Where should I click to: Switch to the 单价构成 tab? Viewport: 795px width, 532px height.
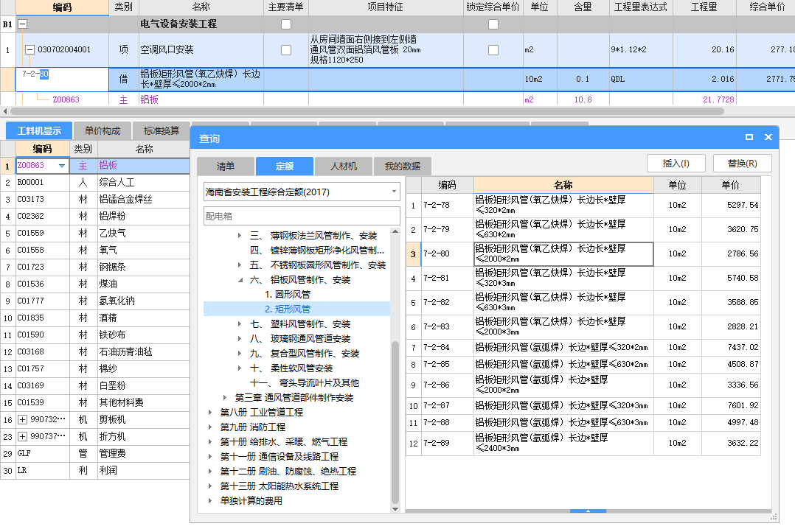(103, 130)
